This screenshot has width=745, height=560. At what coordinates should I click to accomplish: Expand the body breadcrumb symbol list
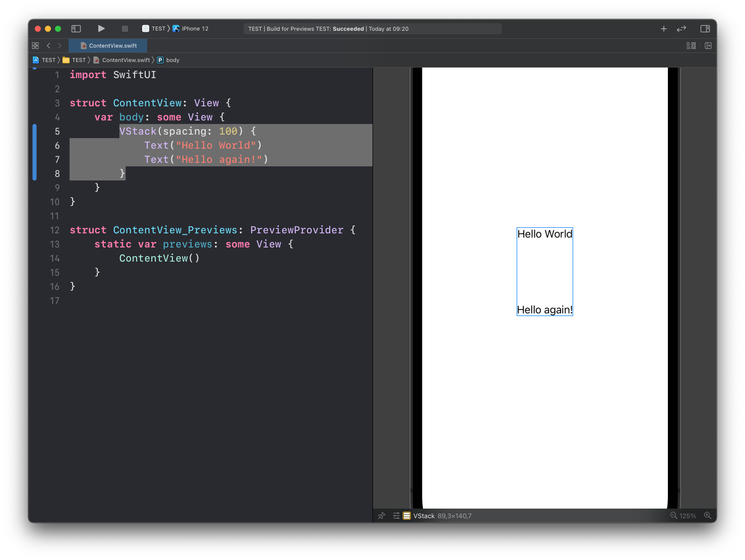click(x=172, y=60)
